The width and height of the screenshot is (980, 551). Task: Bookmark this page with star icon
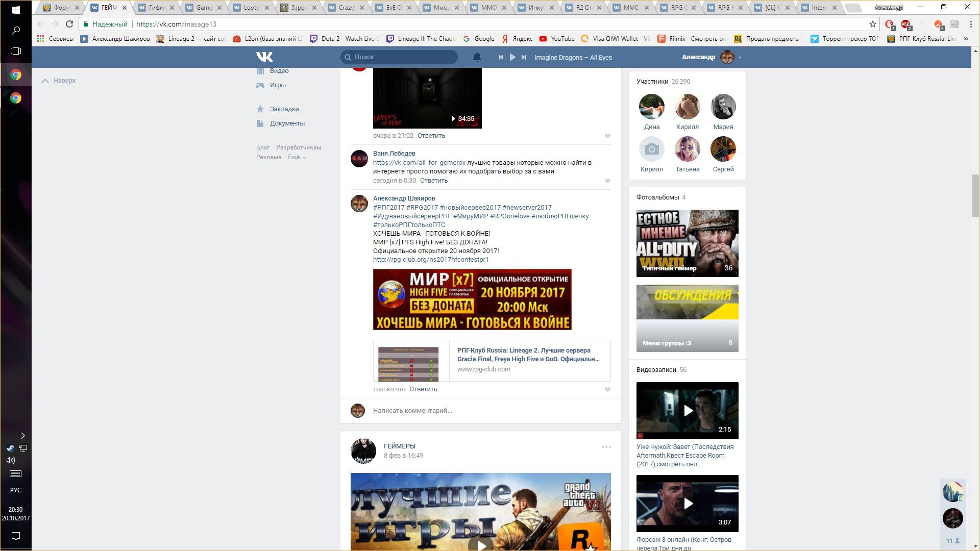point(873,24)
